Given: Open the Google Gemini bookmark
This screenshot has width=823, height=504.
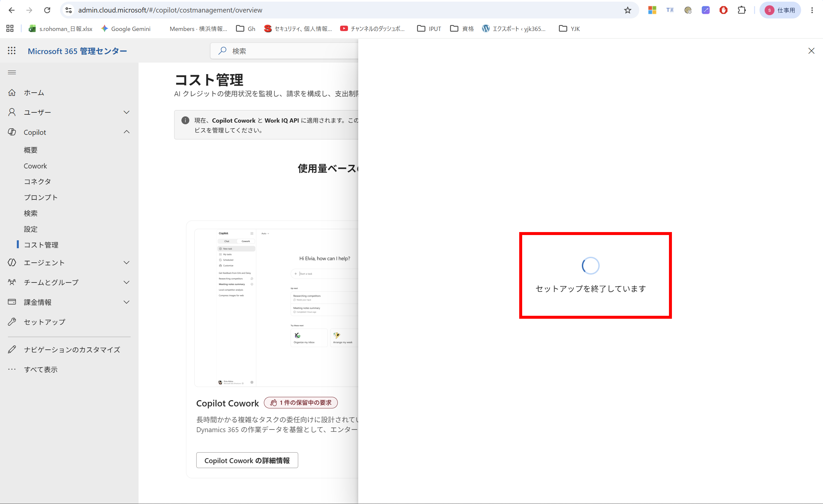Looking at the screenshot, I should 126,29.
